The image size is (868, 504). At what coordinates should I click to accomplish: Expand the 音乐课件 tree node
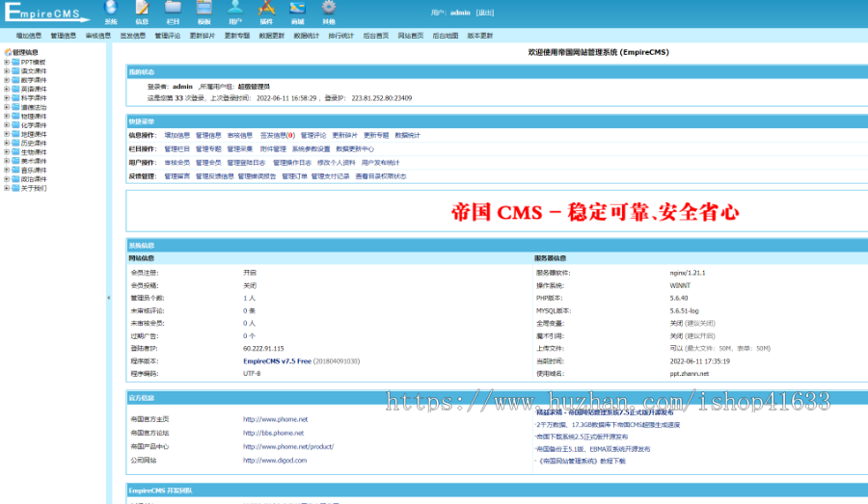(7, 170)
